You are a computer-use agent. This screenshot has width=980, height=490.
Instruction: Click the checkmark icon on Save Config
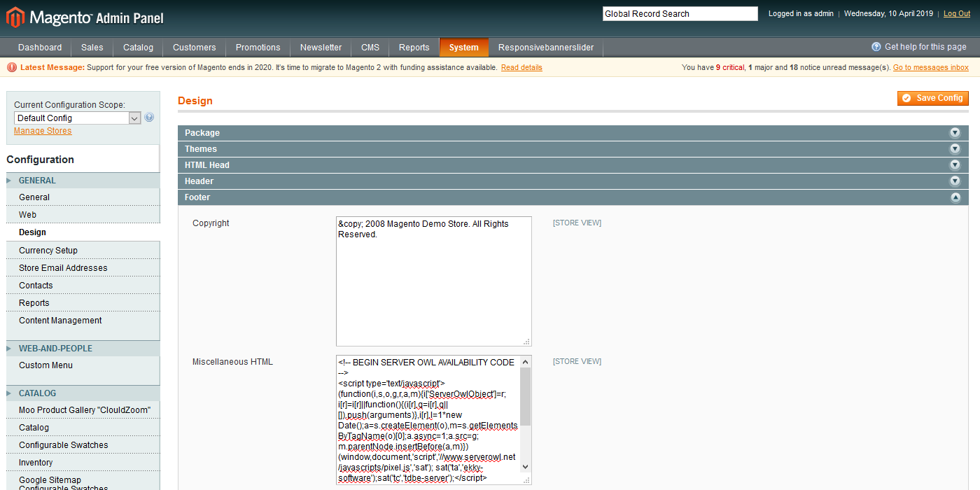pos(908,98)
